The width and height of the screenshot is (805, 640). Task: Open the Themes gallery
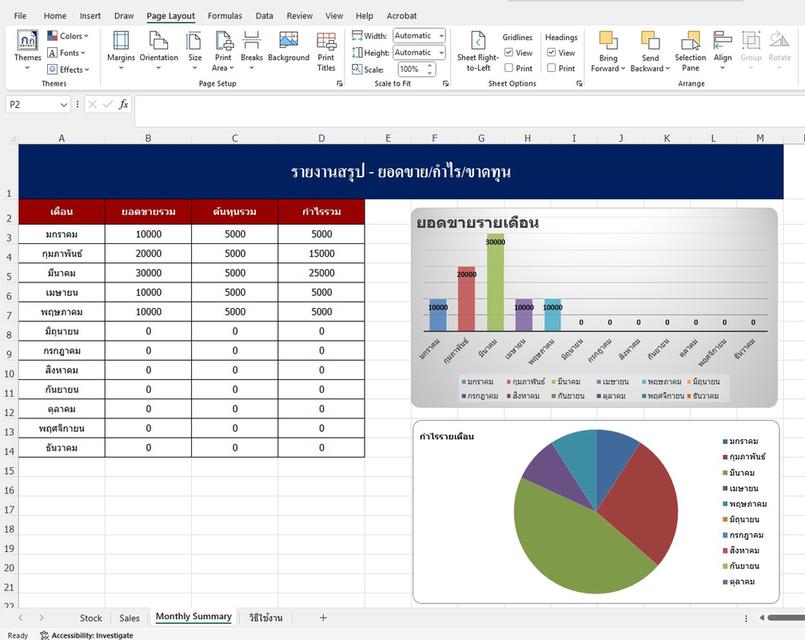click(x=27, y=51)
